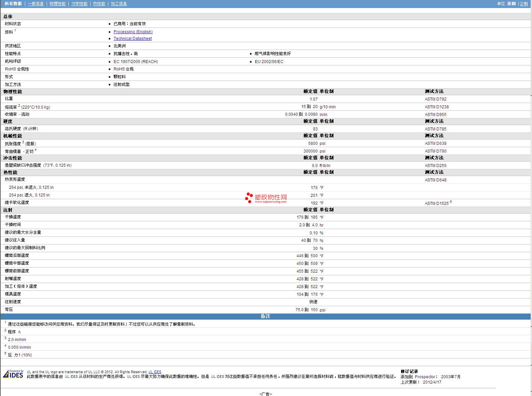Click the IDES logo in the footer
532x396 pixels.
pos(13,374)
